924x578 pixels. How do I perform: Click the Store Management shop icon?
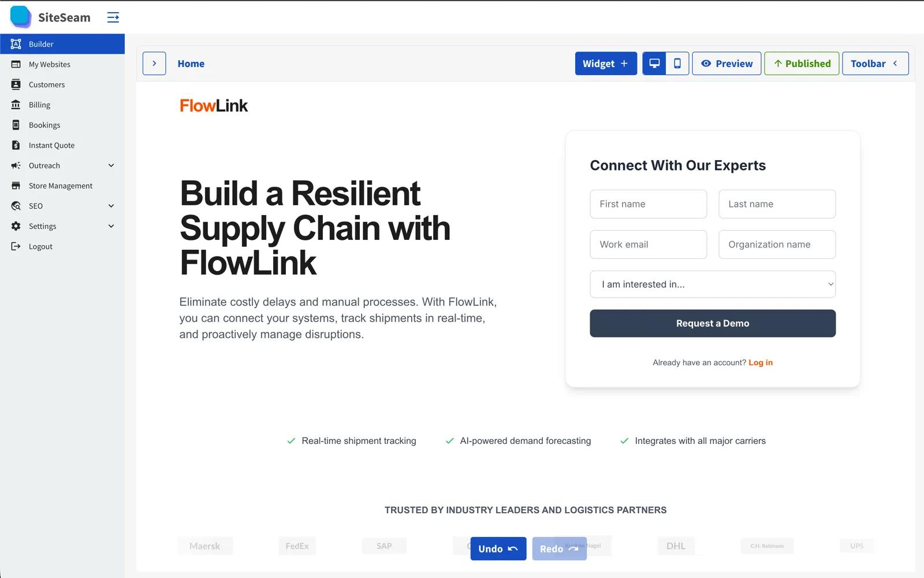click(16, 186)
